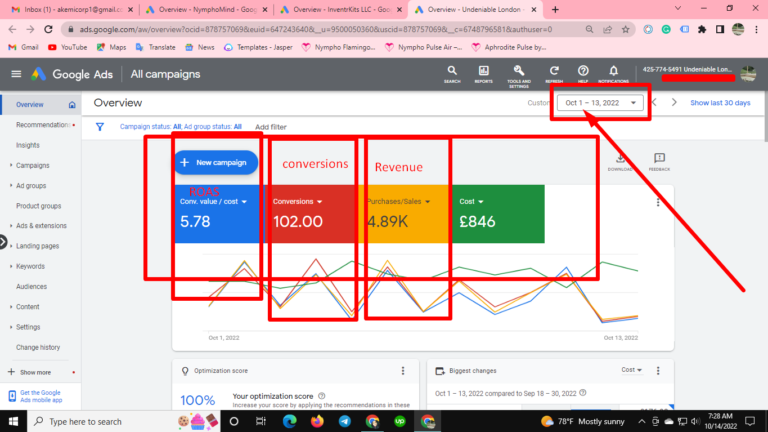The width and height of the screenshot is (768, 432).
Task: Open the hamburger main menu
Action: 16,74
